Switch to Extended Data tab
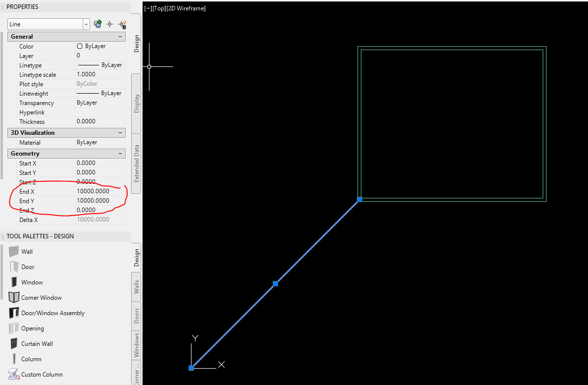The width and height of the screenshot is (588, 385). 136,163
